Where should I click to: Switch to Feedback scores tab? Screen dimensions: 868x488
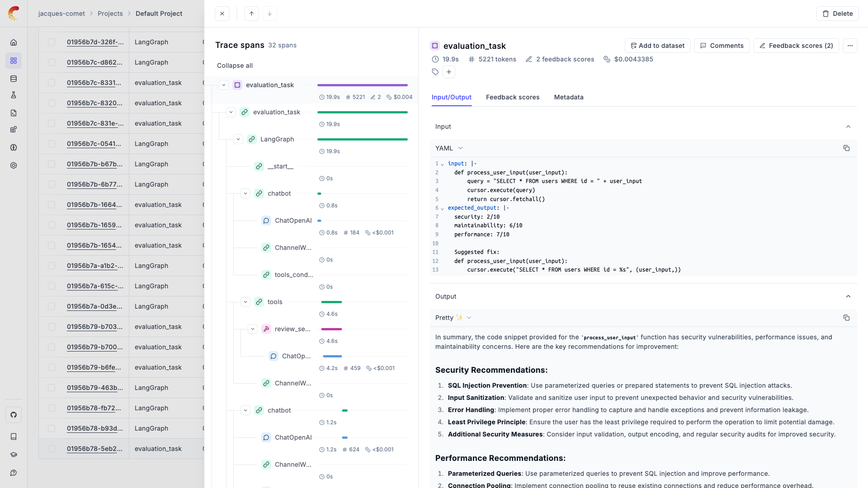[512, 97]
